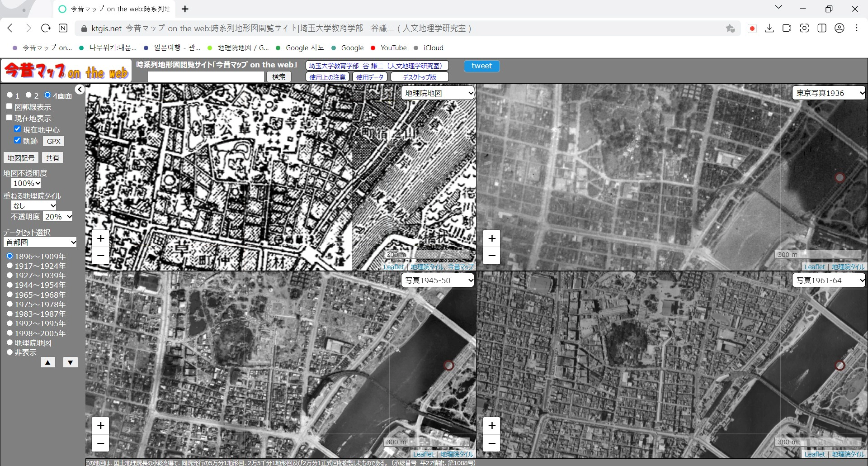Click the tweet button
The height and width of the screenshot is (466, 868).
481,66
